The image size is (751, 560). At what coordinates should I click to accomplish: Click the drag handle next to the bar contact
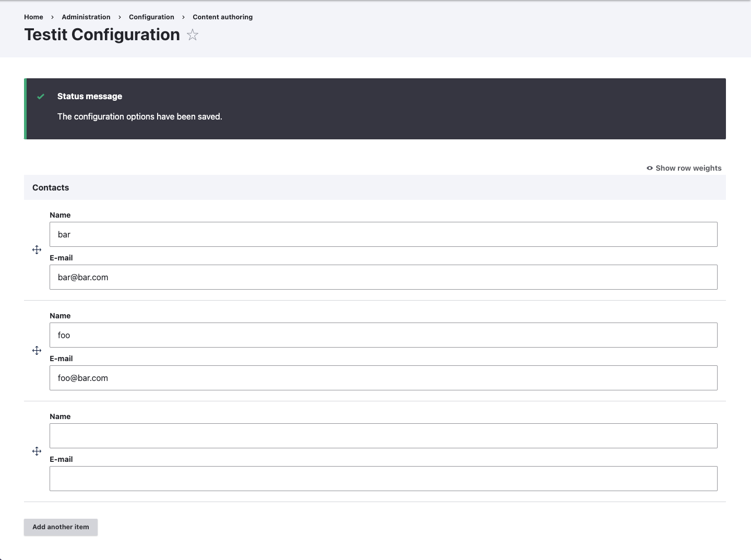click(37, 250)
